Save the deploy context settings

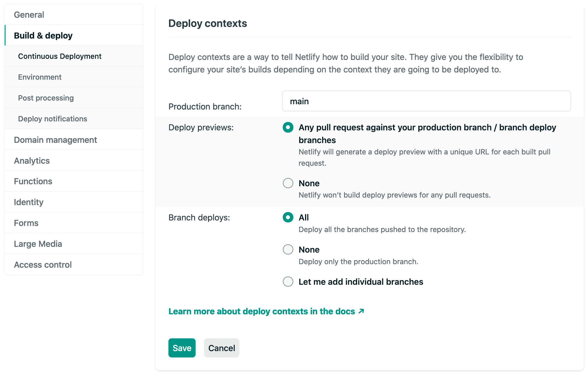(182, 348)
